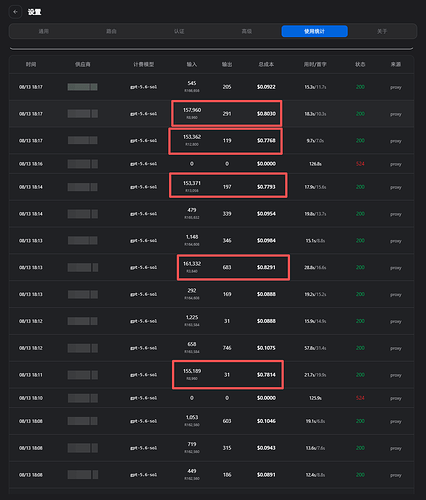Select the row costing $0.7814
This screenshot has height=500, width=426.
coord(212,375)
